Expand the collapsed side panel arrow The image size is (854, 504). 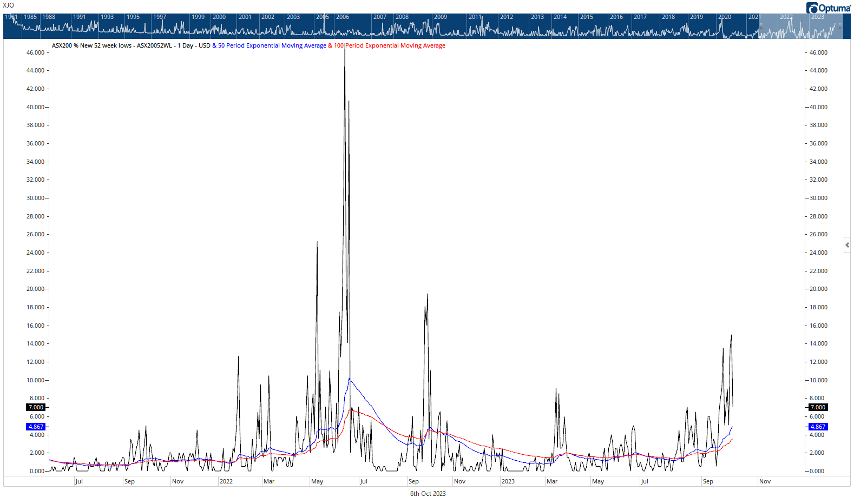coord(847,245)
